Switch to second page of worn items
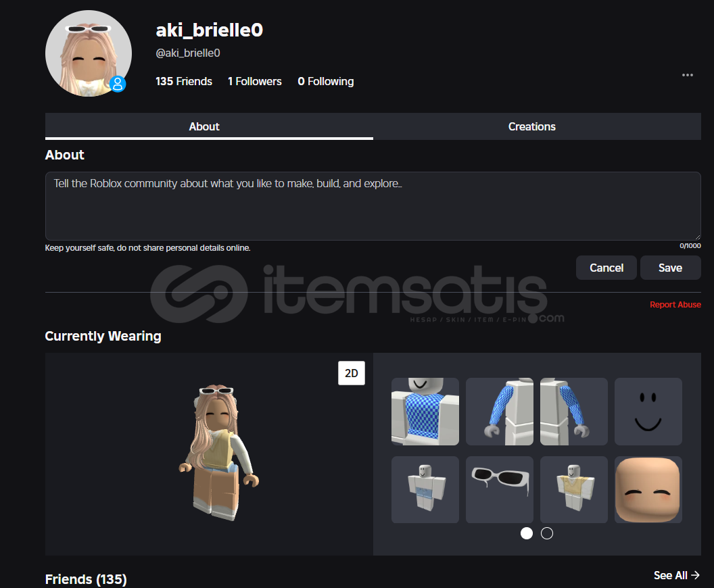714x588 pixels. coord(547,533)
